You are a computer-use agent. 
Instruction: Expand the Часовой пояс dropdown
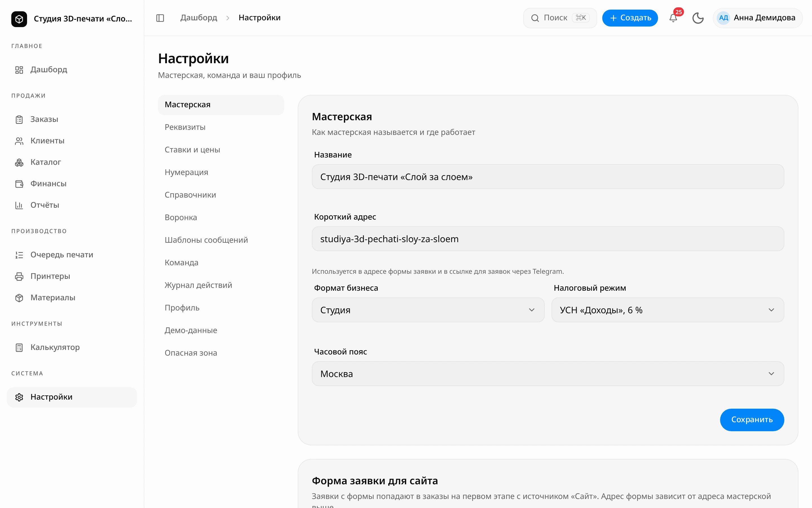548,374
